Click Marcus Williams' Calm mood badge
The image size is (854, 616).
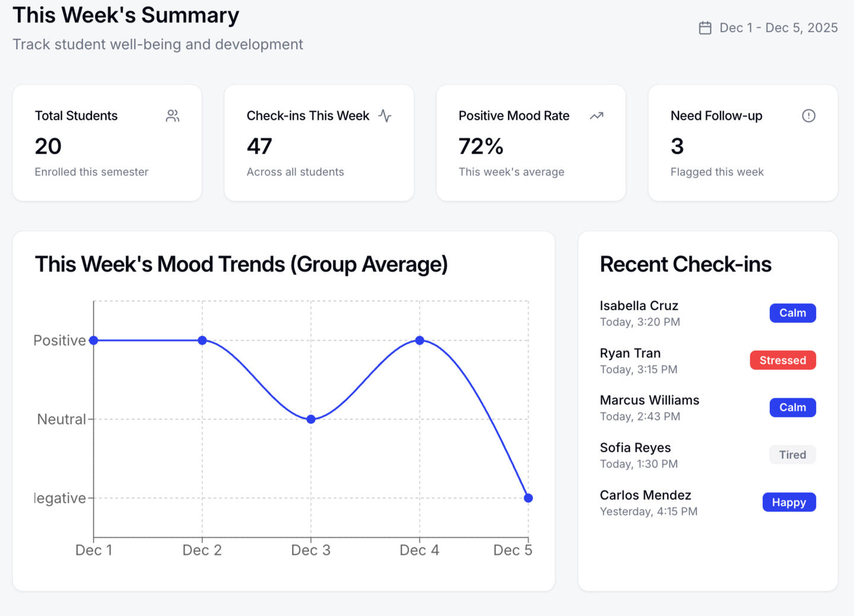tap(792, 408)
